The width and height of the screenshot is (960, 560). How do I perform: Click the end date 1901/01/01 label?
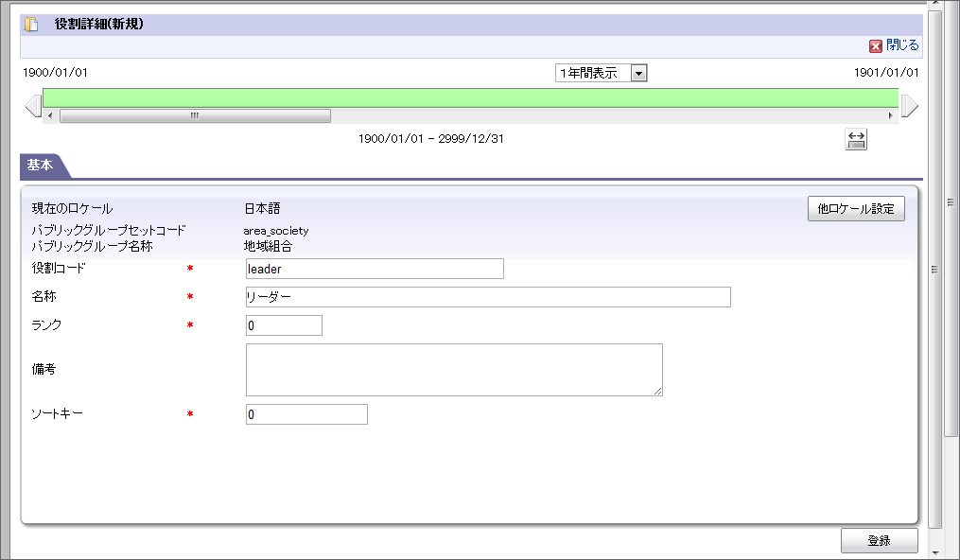click(886, 73)
